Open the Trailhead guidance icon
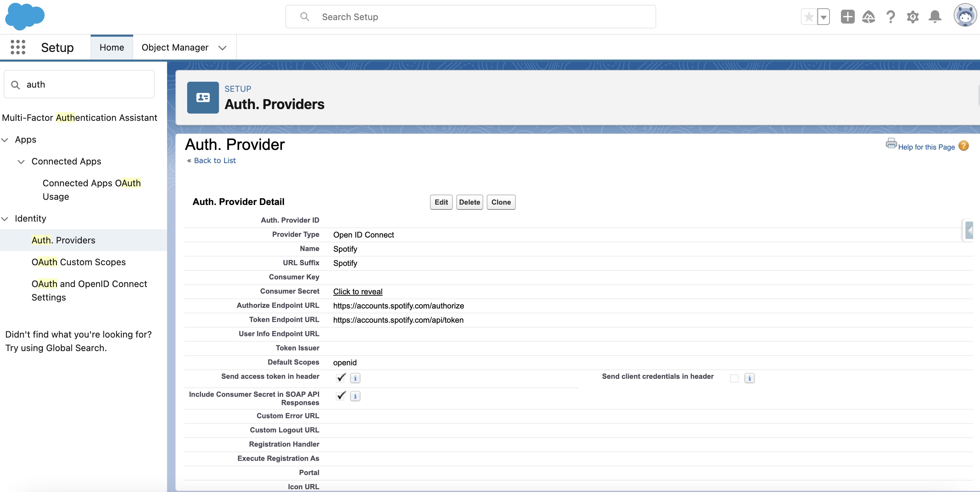Screen dimensions: 980x492 (x=869, y=17)
